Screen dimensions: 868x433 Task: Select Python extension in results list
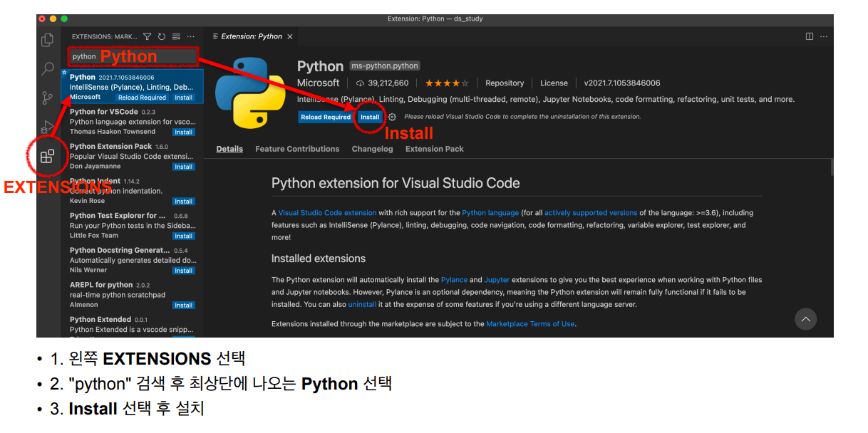tap(133, 86)
